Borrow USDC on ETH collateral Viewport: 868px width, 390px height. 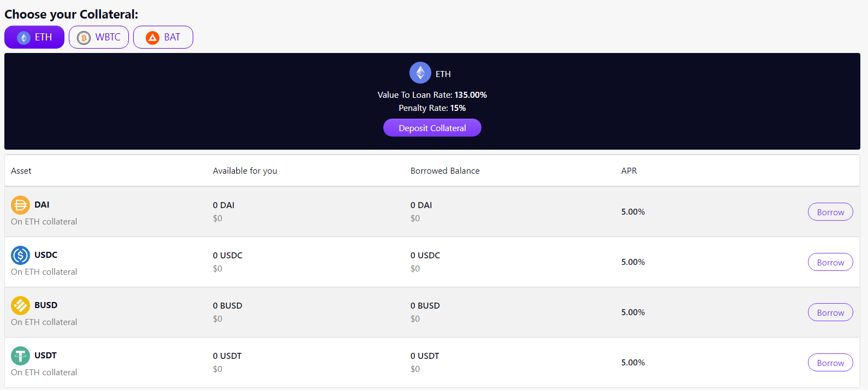pos(830,262)
